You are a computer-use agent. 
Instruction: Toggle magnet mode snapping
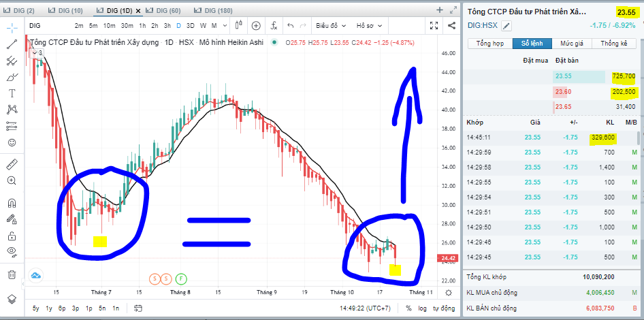coord(12,203)
